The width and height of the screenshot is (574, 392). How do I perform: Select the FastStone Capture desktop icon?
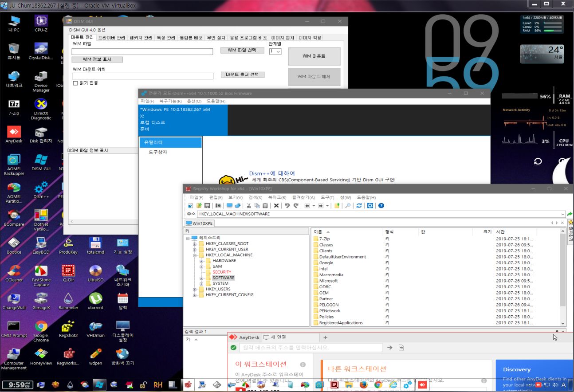pyautogui.click(x=41, y=276)
